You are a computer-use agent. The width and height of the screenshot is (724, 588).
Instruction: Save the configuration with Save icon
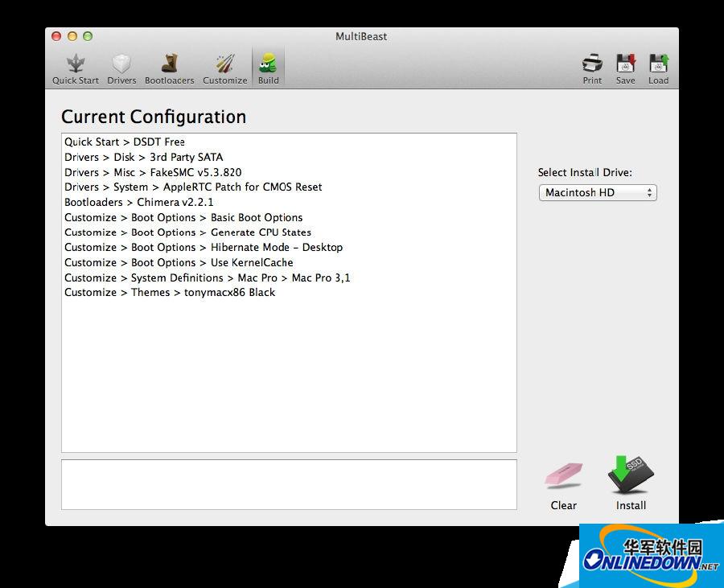point(625,69)
